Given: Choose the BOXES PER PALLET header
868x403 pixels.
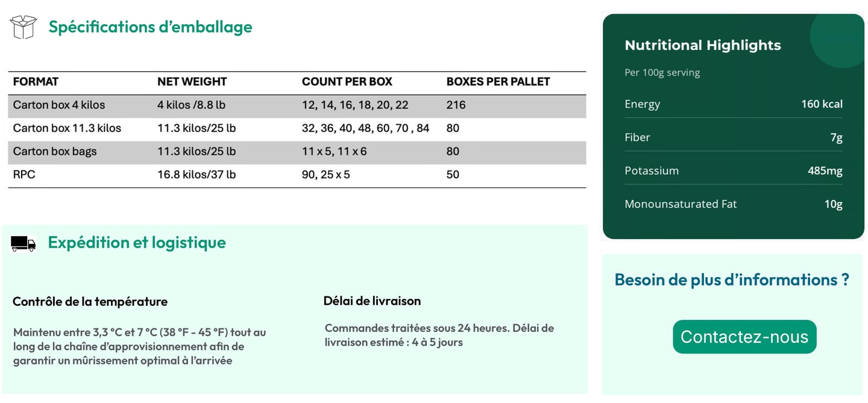Looking at the screenshot, I should (498, 82).
